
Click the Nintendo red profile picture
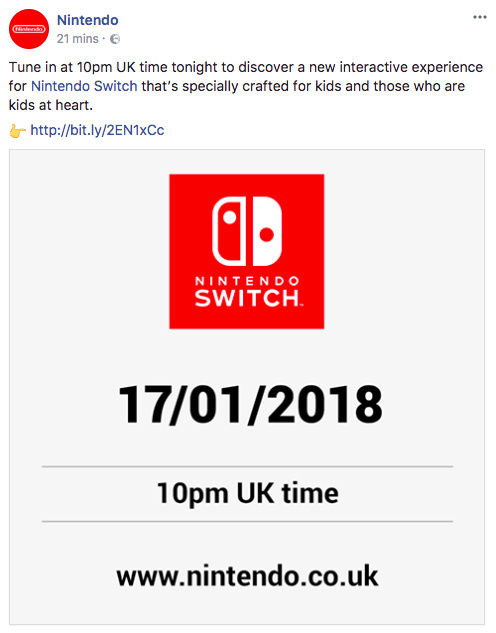click(x=29, y=29)
